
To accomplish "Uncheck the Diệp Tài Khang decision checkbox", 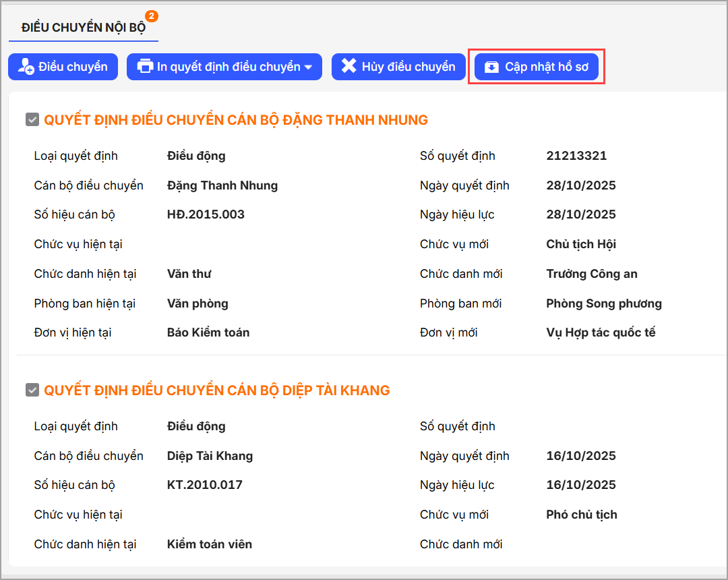I will (32, 390).
